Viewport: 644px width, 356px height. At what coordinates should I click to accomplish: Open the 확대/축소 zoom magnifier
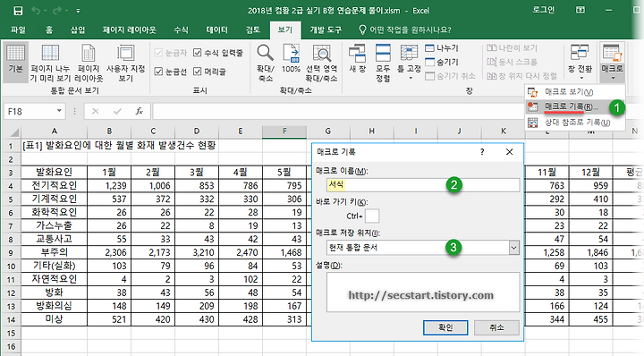(x=266, y=62)
